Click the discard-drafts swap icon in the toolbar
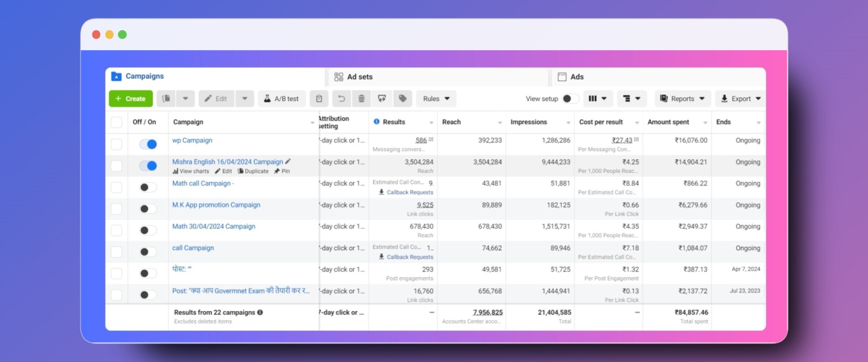Viewport: 868px width, 362px height. click(382, 99)
